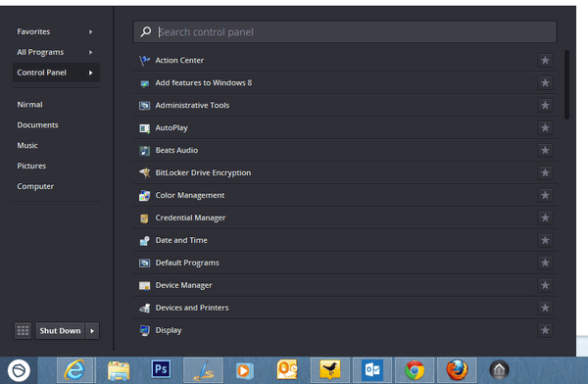Screen dimensions: 588x384
Task: Open the round home icon on taskbar
Action: [x=499, y=370]
